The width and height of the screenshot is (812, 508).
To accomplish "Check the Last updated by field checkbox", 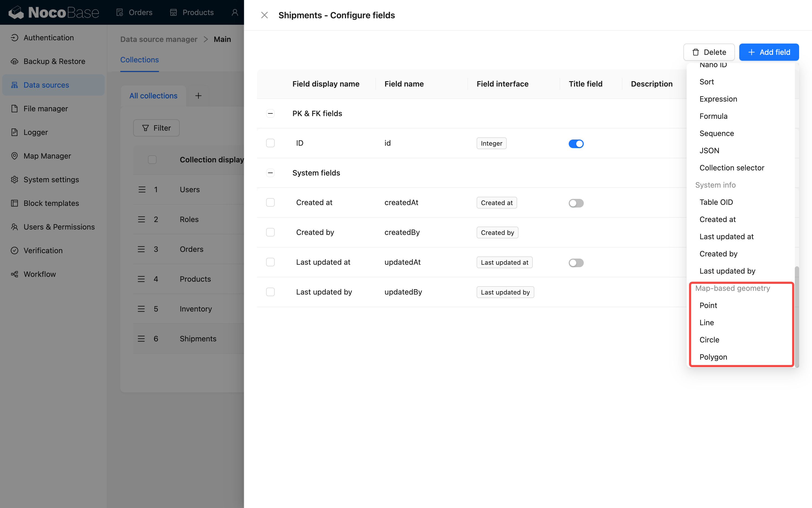I will [x=270, y=292].
